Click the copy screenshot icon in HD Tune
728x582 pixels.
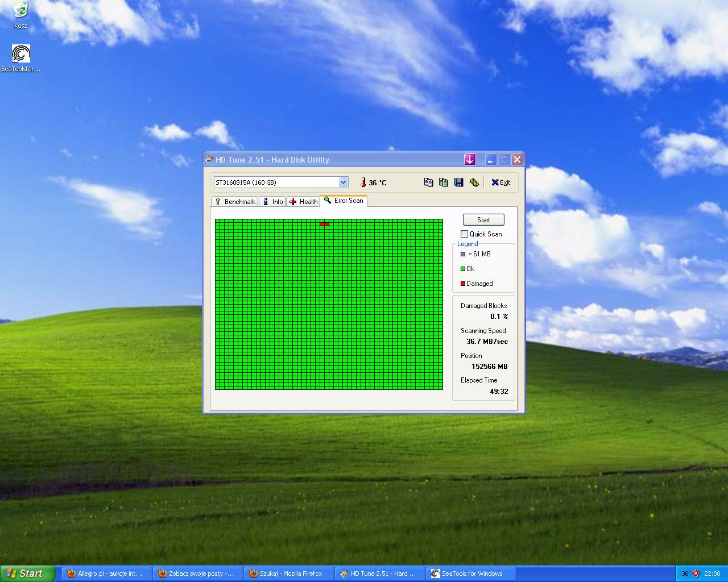click(x=444, y=182)
